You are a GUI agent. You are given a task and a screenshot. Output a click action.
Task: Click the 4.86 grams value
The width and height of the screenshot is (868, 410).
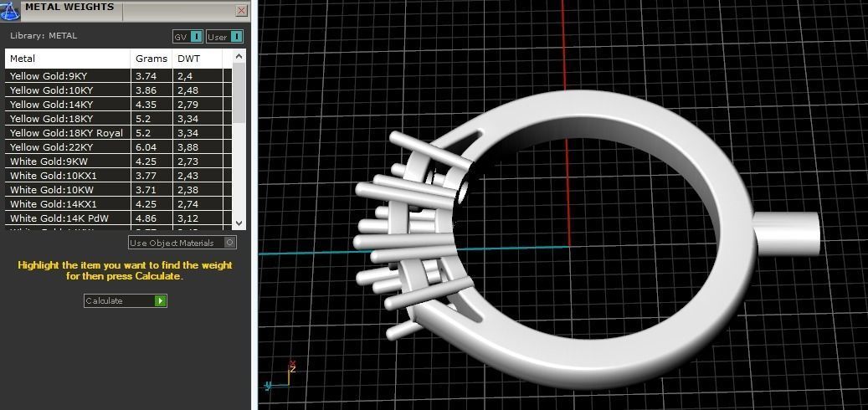click(x=146, y=218)
